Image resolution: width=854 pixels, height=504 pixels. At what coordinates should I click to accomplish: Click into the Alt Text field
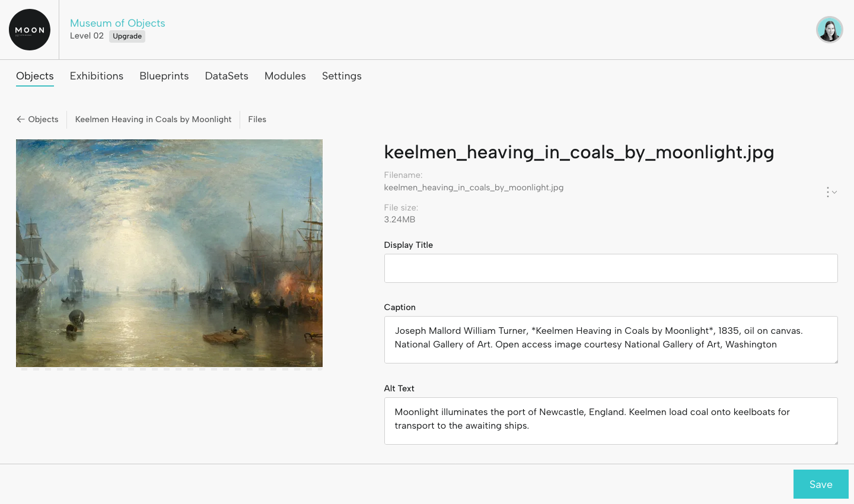611,421
